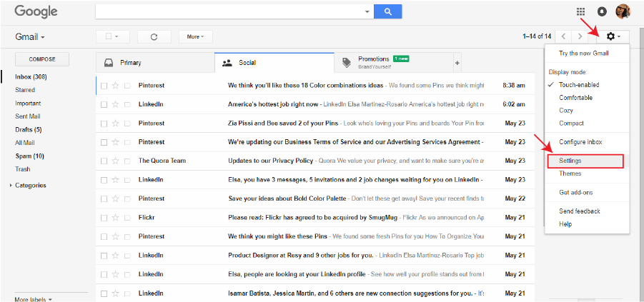
Task: Open the Gmail product switcher dropdown
Action: coord(30,37)
